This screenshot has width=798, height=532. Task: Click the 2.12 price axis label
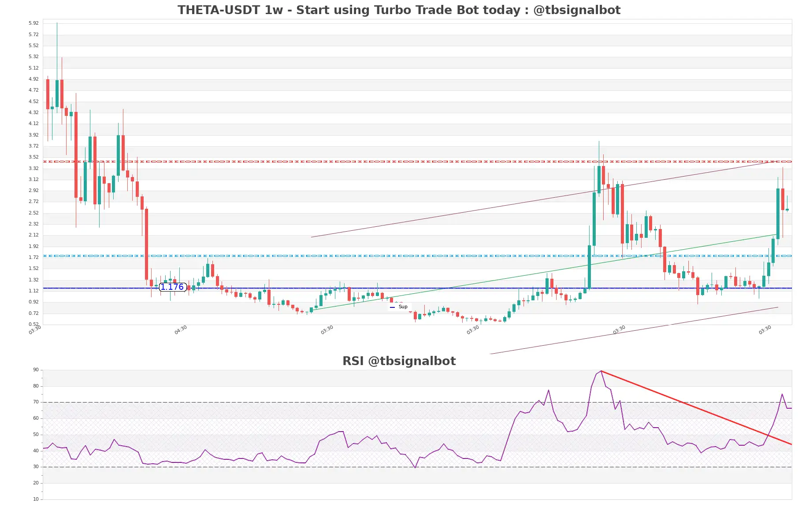point(33,235)
